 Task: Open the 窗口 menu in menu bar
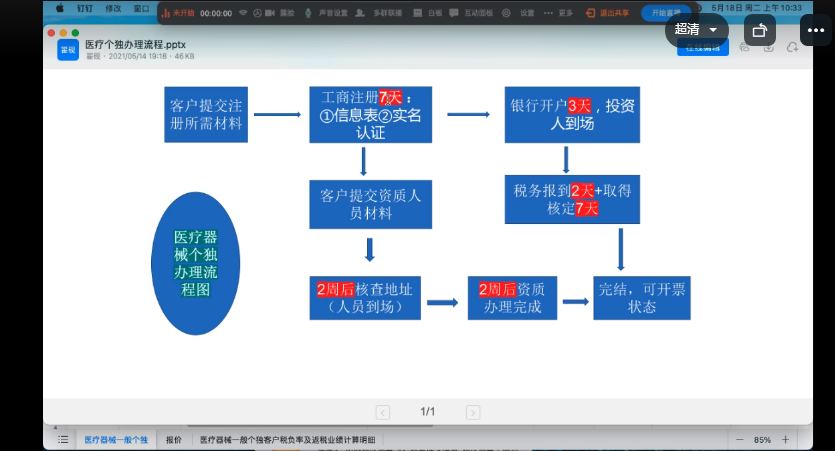coord(141,9)
